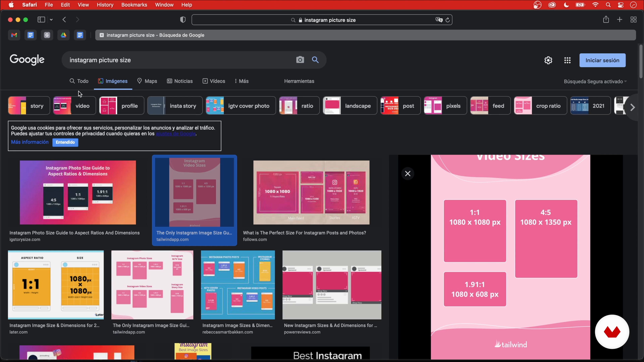The width and height of the screenshot is (644, 362).
Task: Click the Do Not Disturb moon icon
Action: 567,5
